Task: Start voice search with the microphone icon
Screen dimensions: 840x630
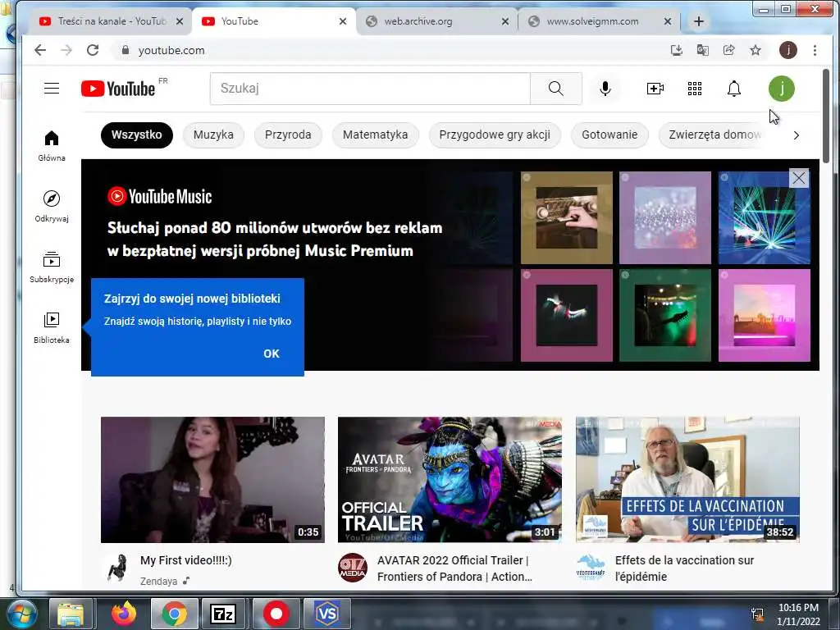Action: coord(605,89)
